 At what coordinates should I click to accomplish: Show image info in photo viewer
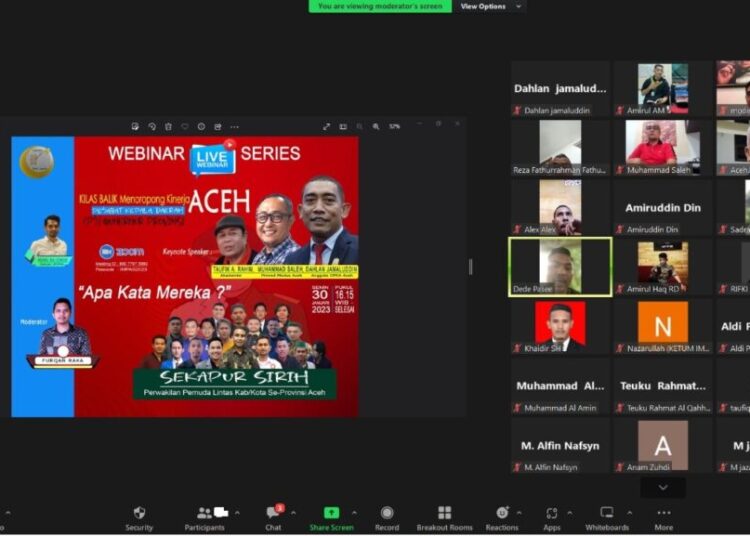[201, 126]
